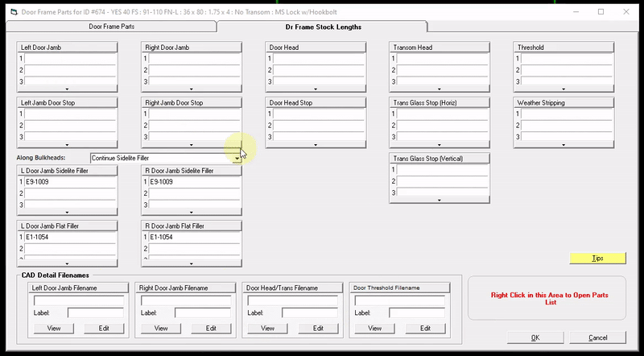The image size is (644, 356).
Task: Click the Left Door Jamb Filename input field
Action: point(79,300)
